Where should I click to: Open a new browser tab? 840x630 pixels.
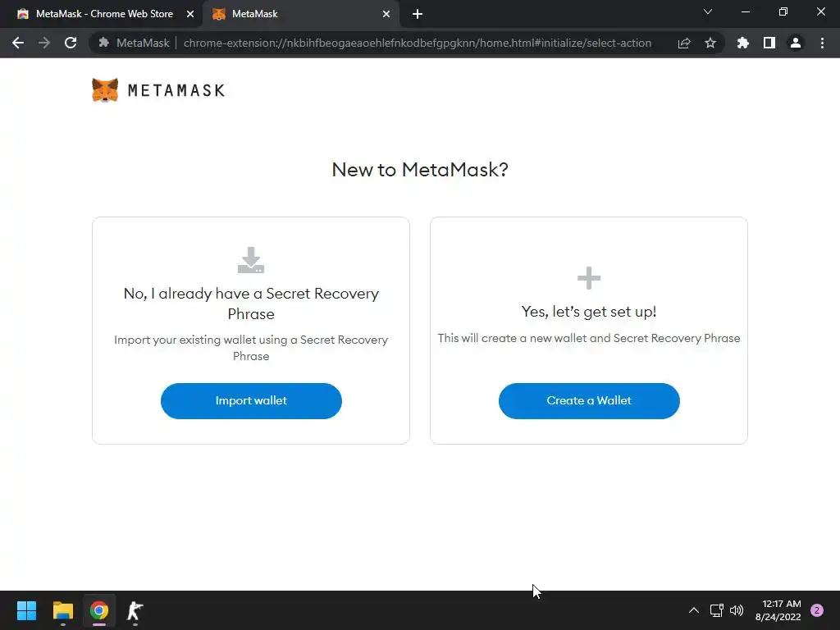coord(418,15)
